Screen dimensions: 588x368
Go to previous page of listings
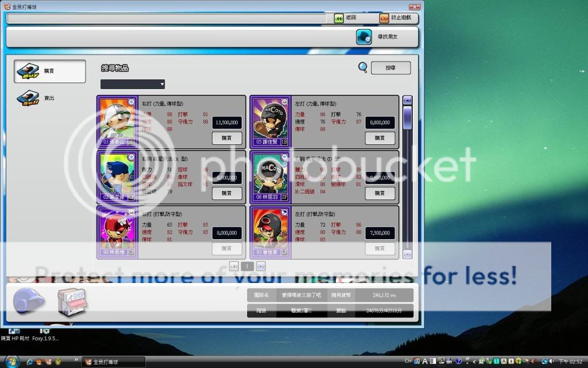(x=234, y=266)
